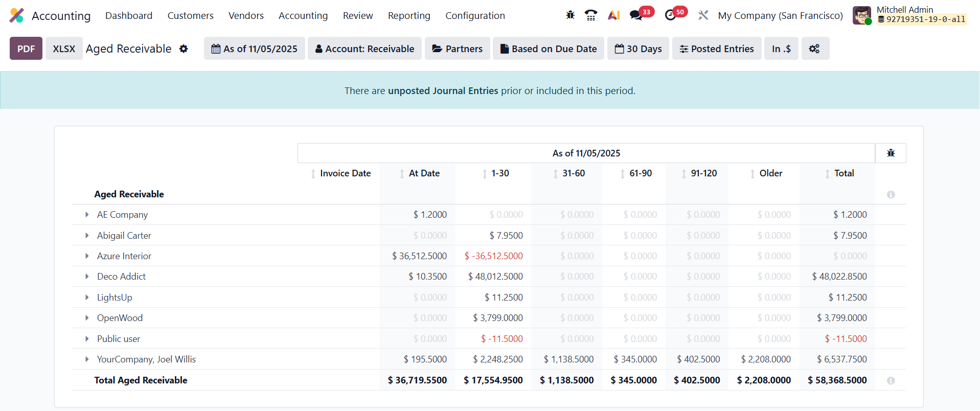The image size is (980, 411).
Task: Click the wrench tools icon in navbar
Action: click(x=703, y=15)
